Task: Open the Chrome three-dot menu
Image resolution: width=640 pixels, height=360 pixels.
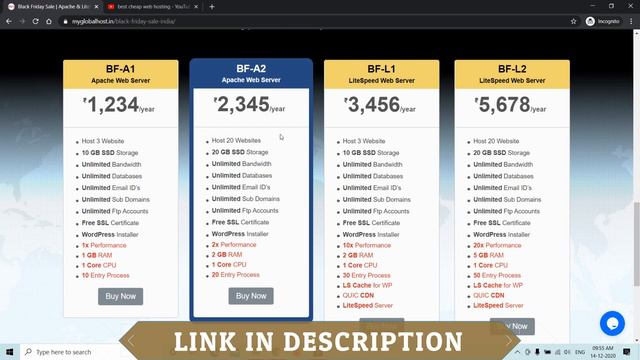Action: [x=631, y=21]
